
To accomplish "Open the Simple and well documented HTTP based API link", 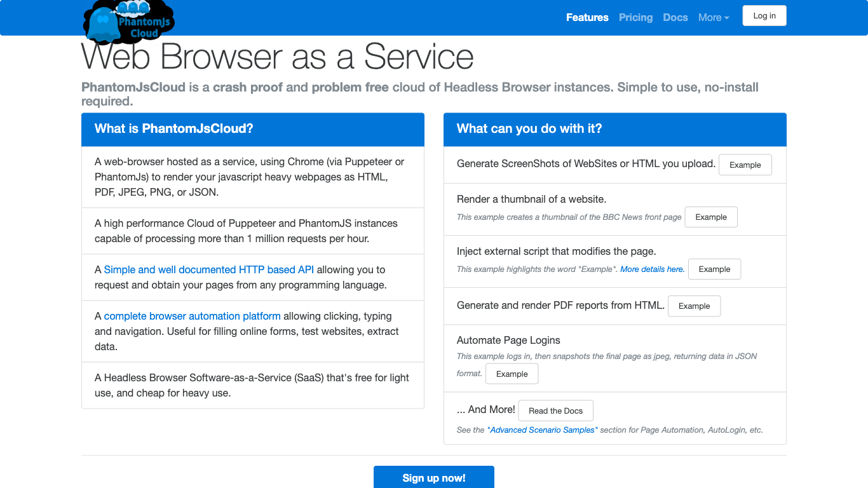I will coord(209,269).
